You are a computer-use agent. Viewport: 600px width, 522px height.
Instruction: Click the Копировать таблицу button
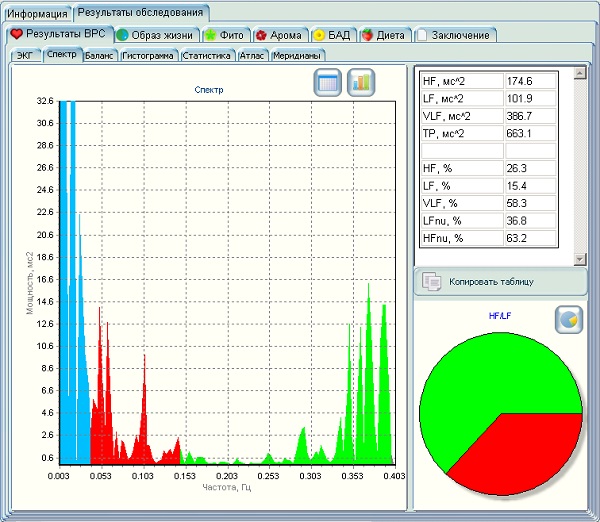coord(501,282)
